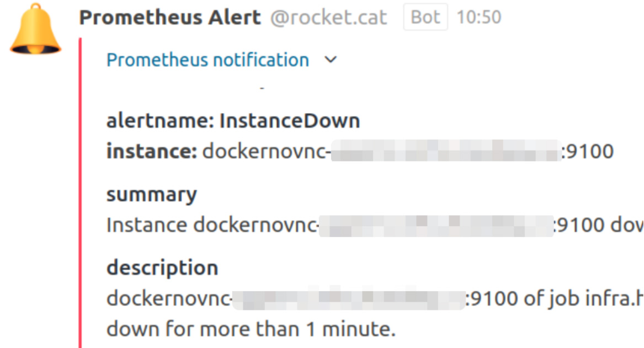
Task: Click the Instance dockernovnc summary text
Action: pyautogui.click(x=212, y=225)
